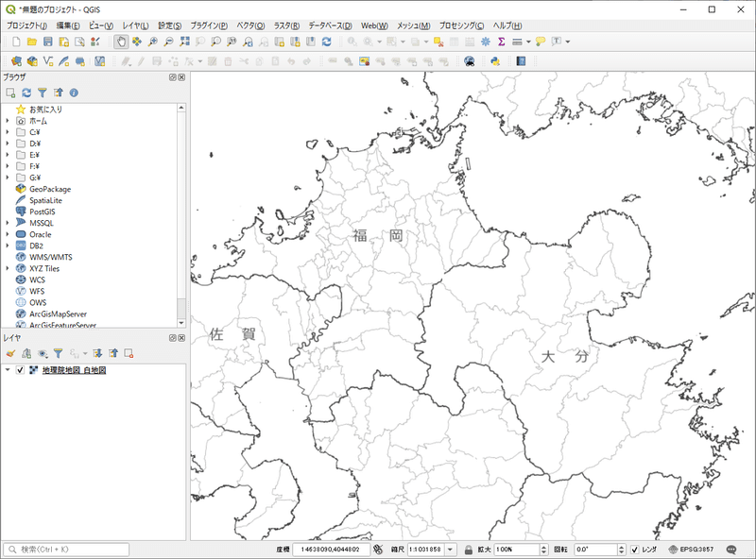756x559 pixels.
Task: Expand the C:¥ drive in Browser
Action: pyautogui.click(x=8, y=132)
